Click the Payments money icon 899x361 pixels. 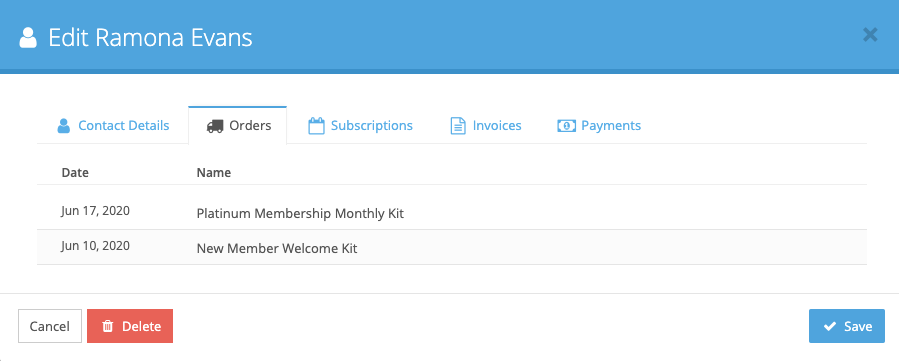566,125
